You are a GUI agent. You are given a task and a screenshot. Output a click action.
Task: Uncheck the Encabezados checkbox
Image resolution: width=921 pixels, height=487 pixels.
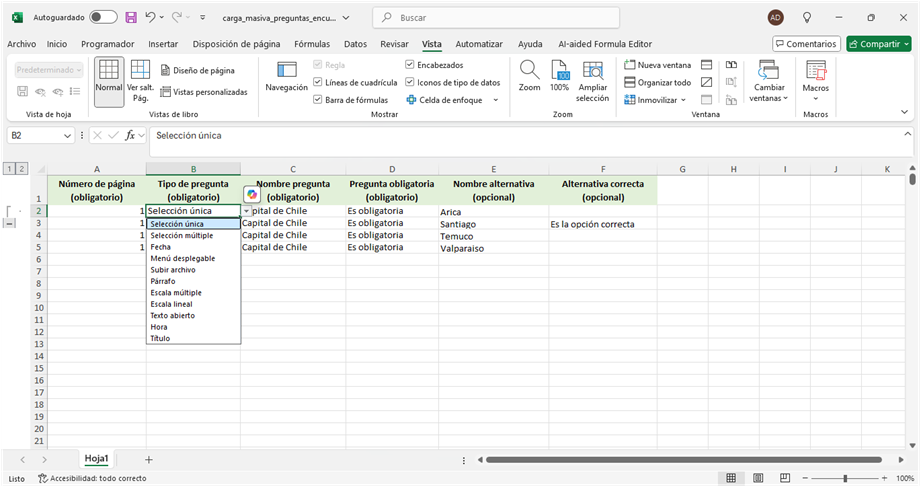tap(410, 65)
